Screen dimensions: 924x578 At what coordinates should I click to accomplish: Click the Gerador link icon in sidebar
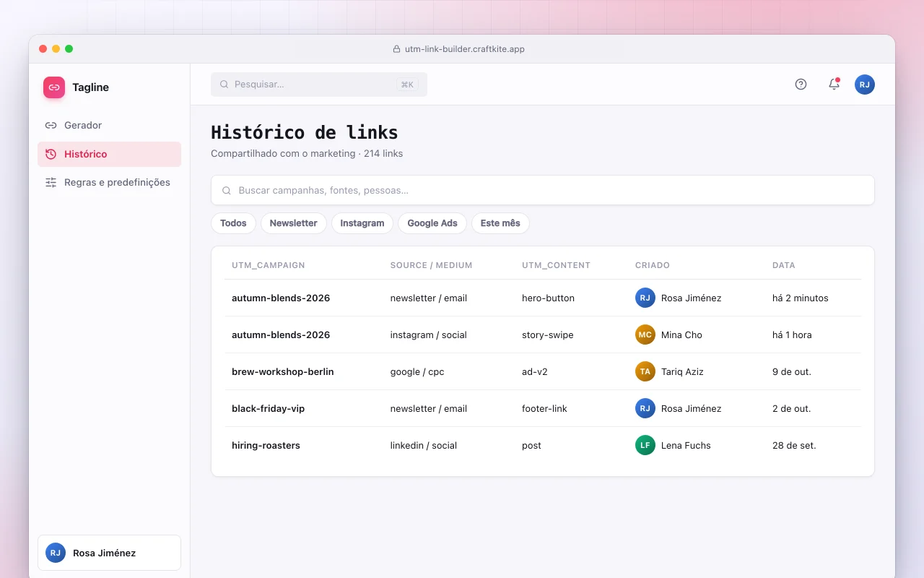click(x=51, y=125)
